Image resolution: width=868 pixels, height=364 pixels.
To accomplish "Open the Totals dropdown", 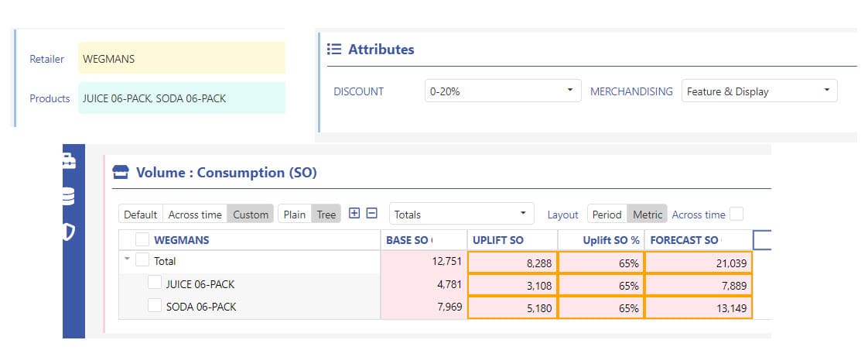I will pyautogui.click(x=462, y=214).
